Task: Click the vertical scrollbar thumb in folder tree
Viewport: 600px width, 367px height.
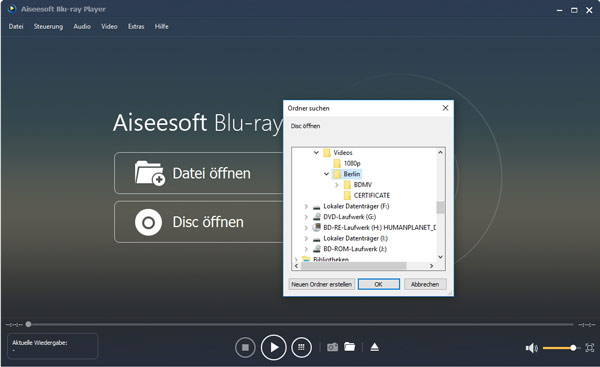Action: click(440, 207)
